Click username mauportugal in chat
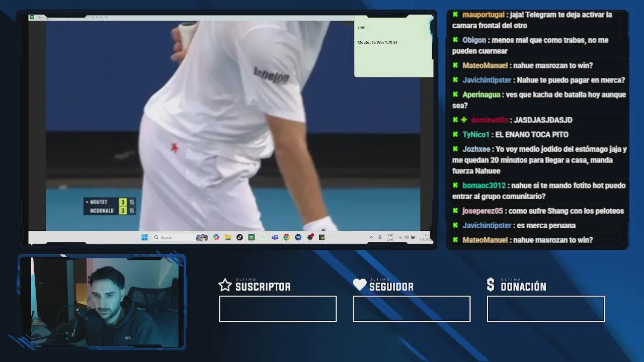This screenshot has width=644, height=362. tap(484, 15)
